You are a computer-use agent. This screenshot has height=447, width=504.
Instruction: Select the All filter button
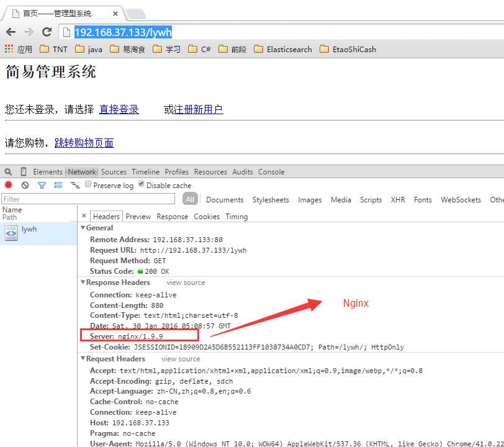pyautogui.click(x=190, y=199)
